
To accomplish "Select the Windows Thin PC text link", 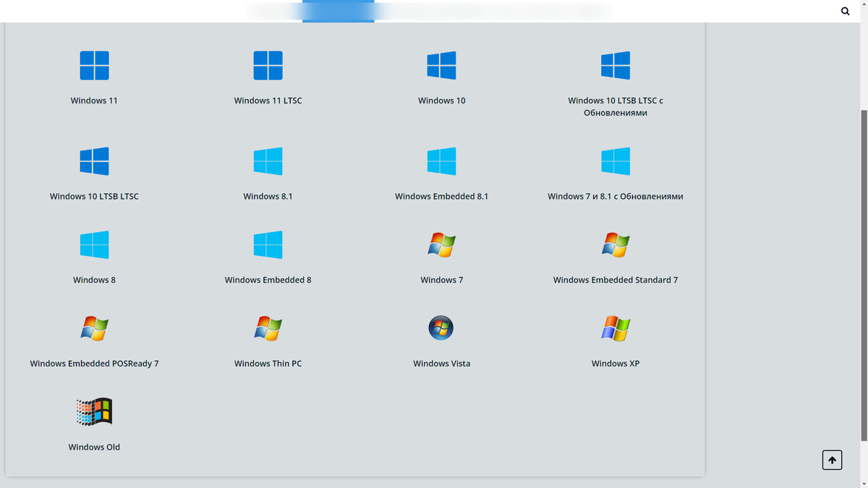I will [x=268, y=364].
